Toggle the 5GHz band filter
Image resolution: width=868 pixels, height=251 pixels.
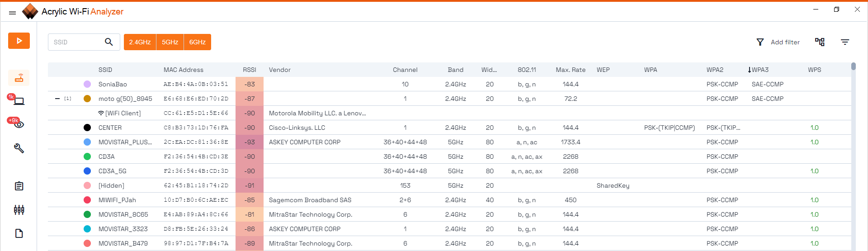[x=170, y=42]
